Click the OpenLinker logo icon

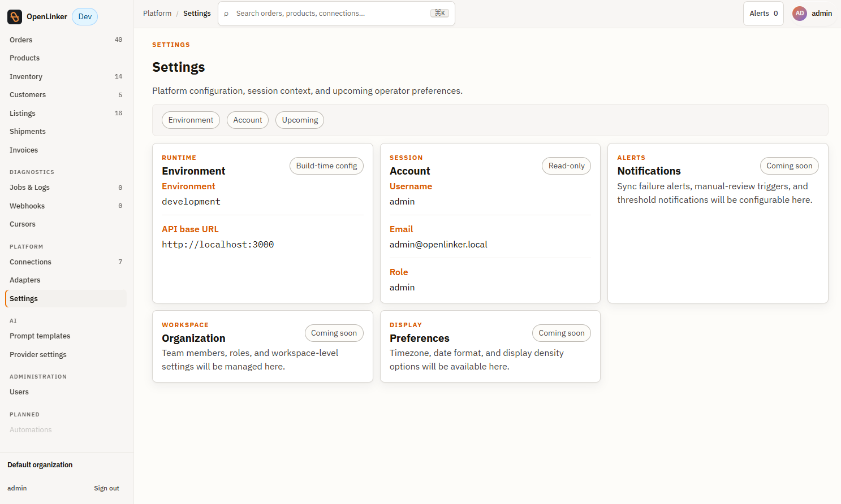pyautogui.click(x=15, y=16)
